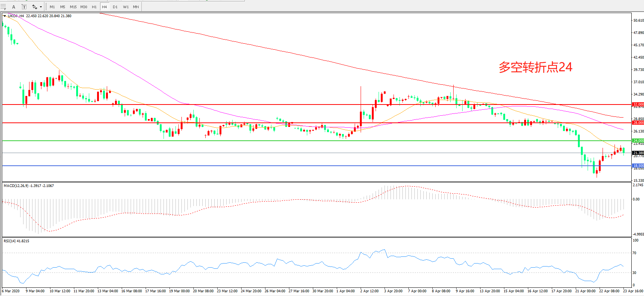
Task: Select the Text Label tool
Action: click(x=24, y=7)
